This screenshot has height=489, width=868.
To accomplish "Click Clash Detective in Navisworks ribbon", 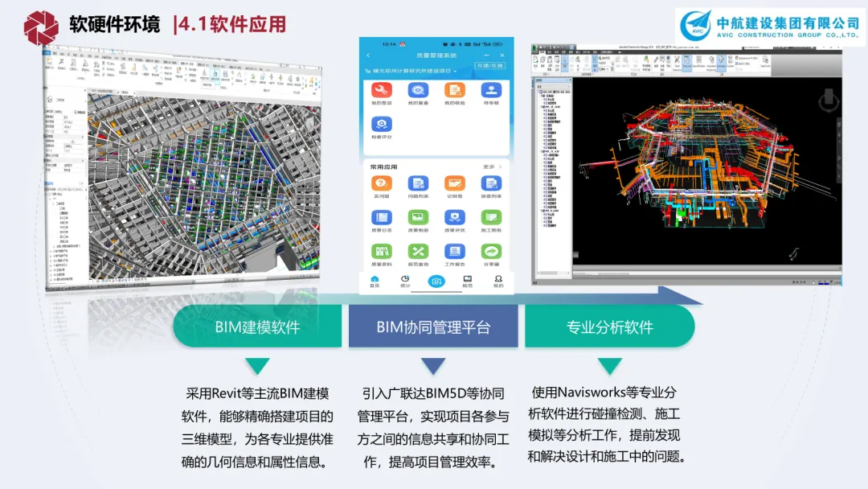I will tap(677, 63).
